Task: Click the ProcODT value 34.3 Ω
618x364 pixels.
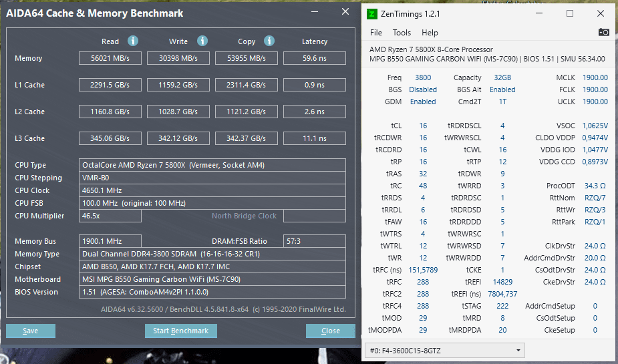Action: click(x=595, y=186)
